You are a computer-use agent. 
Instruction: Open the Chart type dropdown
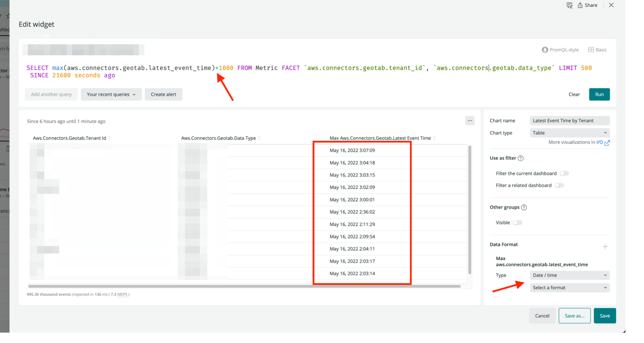(570, 133)
